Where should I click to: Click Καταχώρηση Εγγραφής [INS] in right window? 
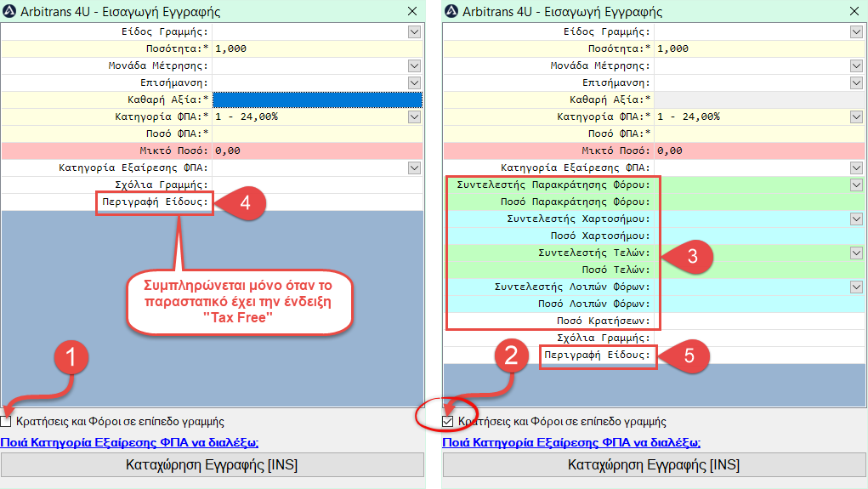(x=654, y=464)
